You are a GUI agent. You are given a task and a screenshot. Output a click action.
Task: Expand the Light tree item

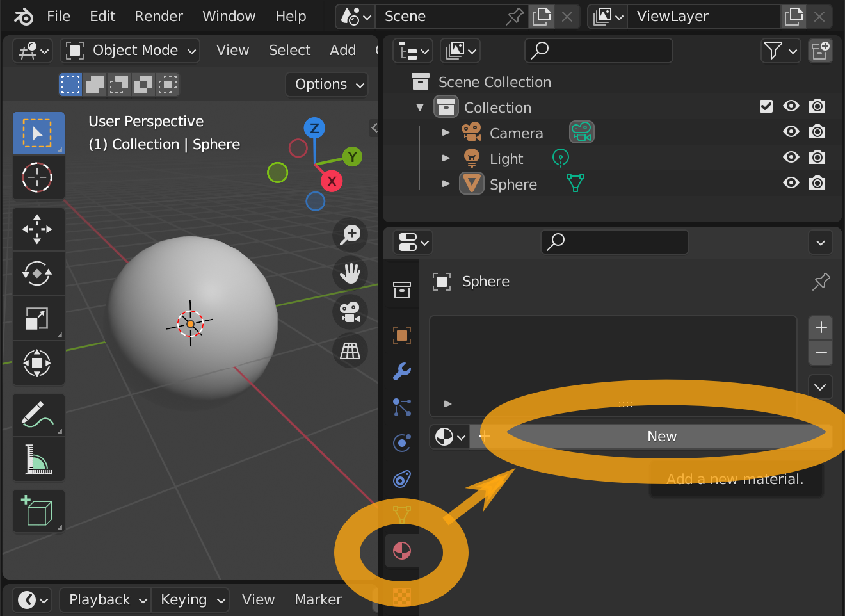click(446, 158)
